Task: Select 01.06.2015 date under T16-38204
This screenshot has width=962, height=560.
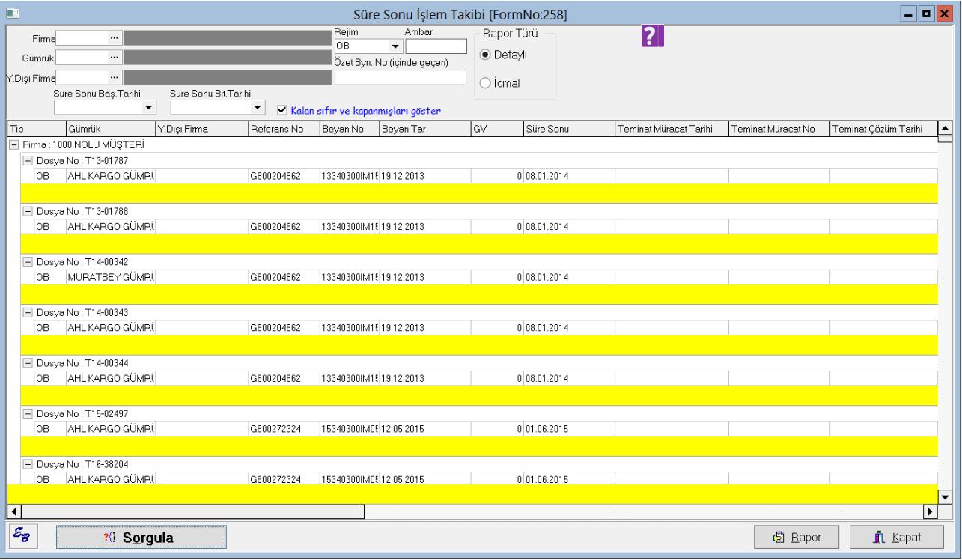Action: (x=568, y=478)
